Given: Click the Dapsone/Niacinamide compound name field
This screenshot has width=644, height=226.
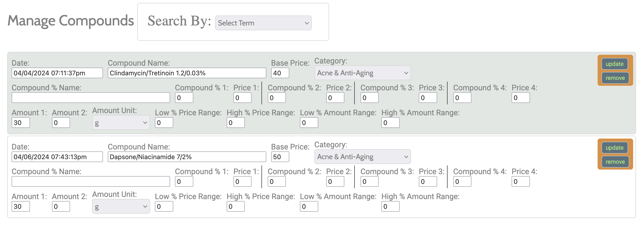Looking at the screenshot, I should (x=187, y=156).
